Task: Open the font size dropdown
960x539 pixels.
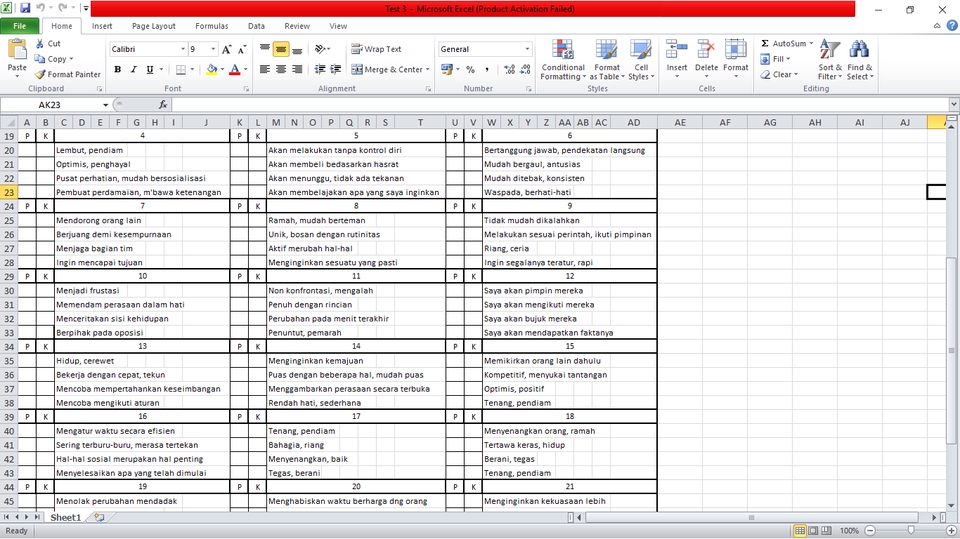Action: [x=213, y=49]
